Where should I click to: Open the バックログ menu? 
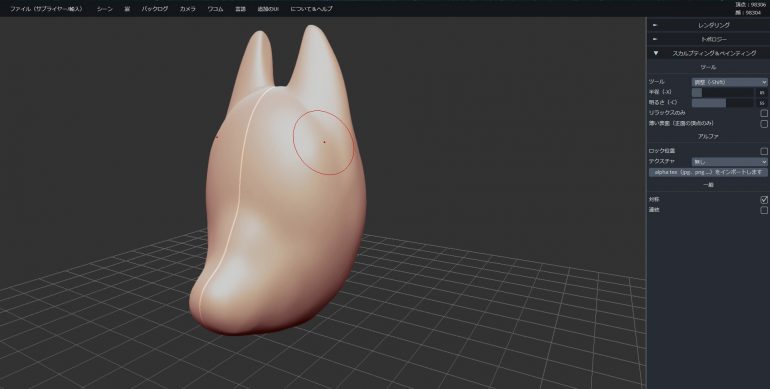click(x=155, y=9)
